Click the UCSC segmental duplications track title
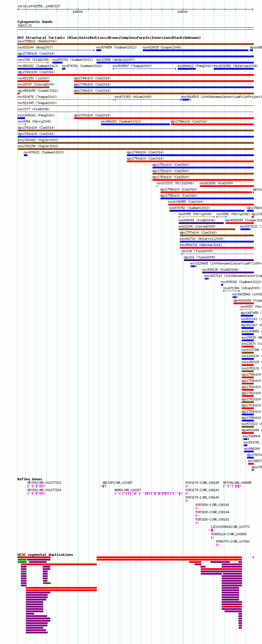This screenshot has height=644, width=262. click(x=45, y=555)
